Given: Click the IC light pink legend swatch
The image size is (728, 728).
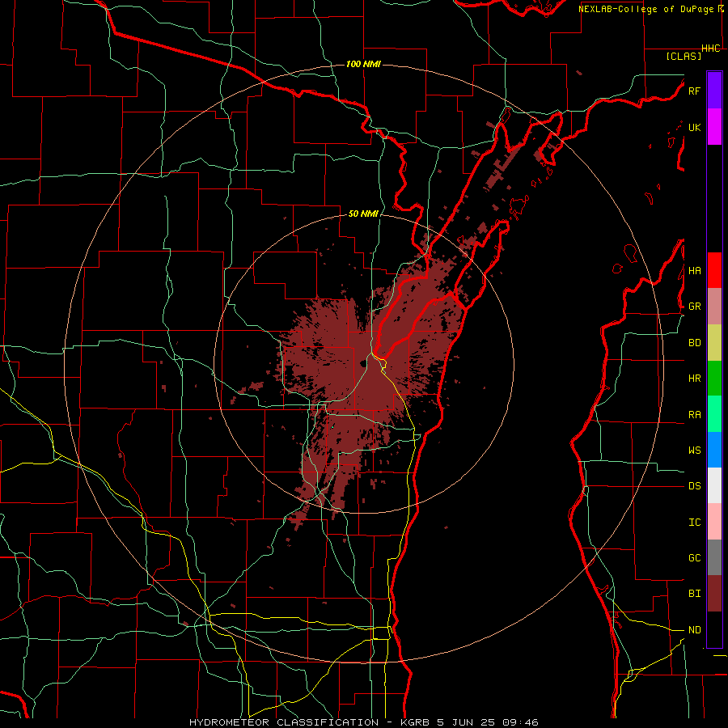Looking at the screenshot, I should 714,522.
